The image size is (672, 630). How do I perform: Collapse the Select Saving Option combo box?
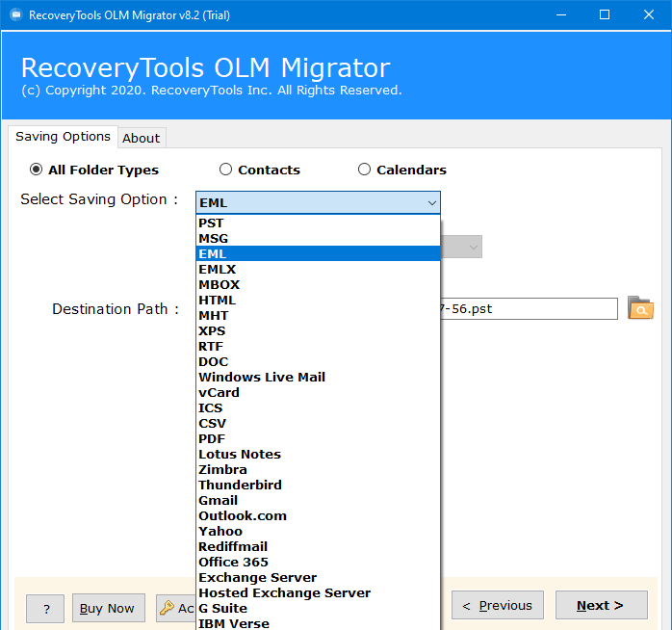(318, 202)
